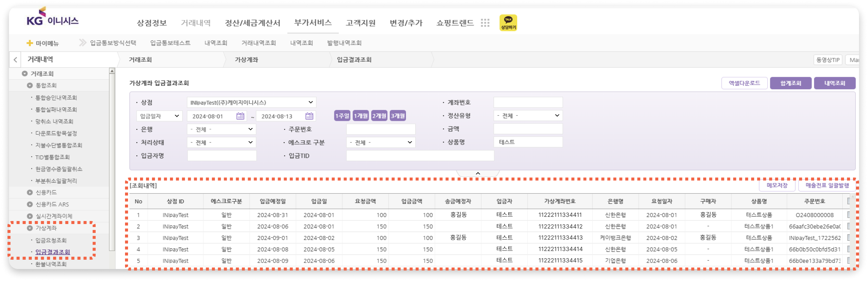The width and height of the screenshot is (868, 281).
Task: Click the 합계조회 button
Action: tap(791, 83)
